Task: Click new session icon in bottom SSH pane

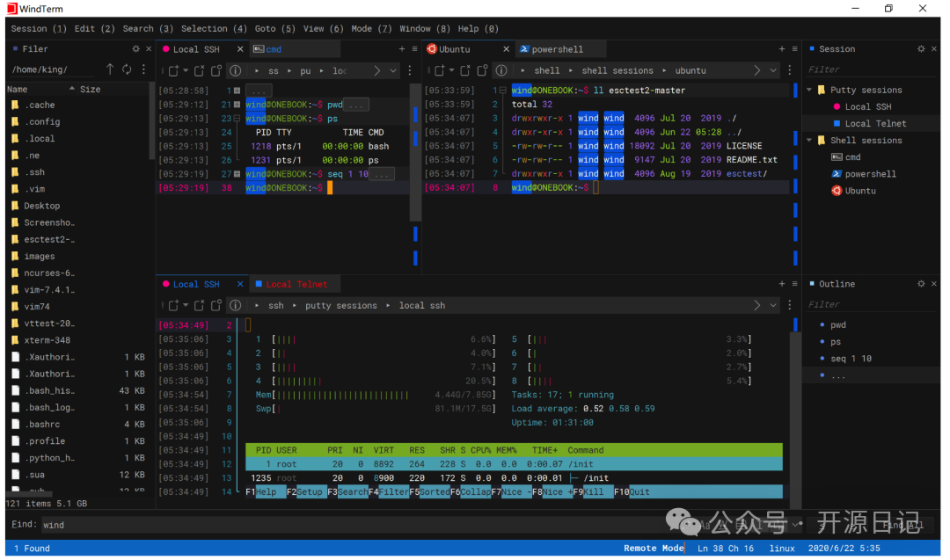Action: [x=173, y=305]
